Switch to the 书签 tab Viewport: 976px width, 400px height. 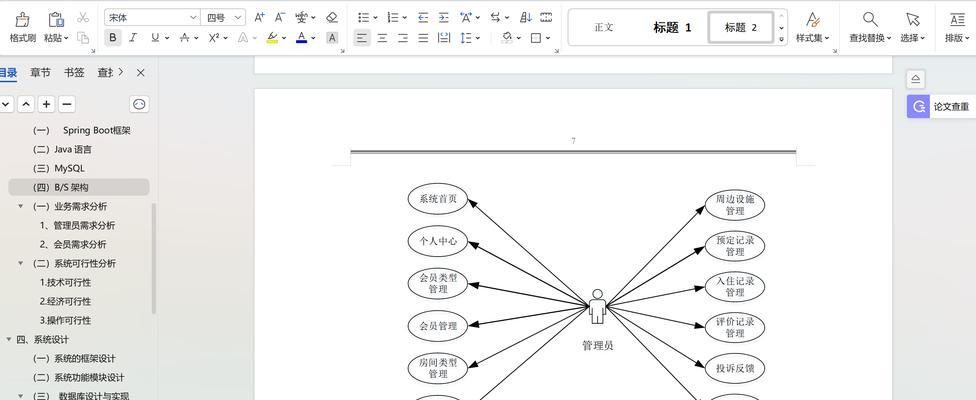74,73
